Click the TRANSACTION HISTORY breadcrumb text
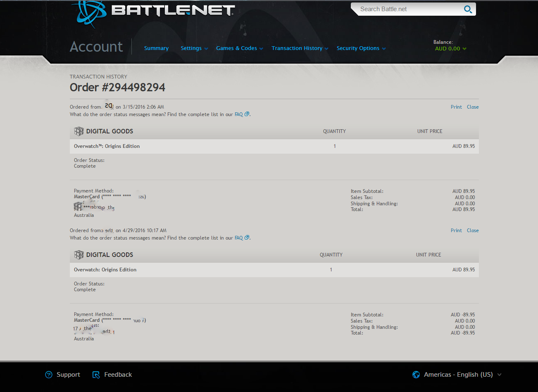The image size is (538, 392). pos(98,77)
